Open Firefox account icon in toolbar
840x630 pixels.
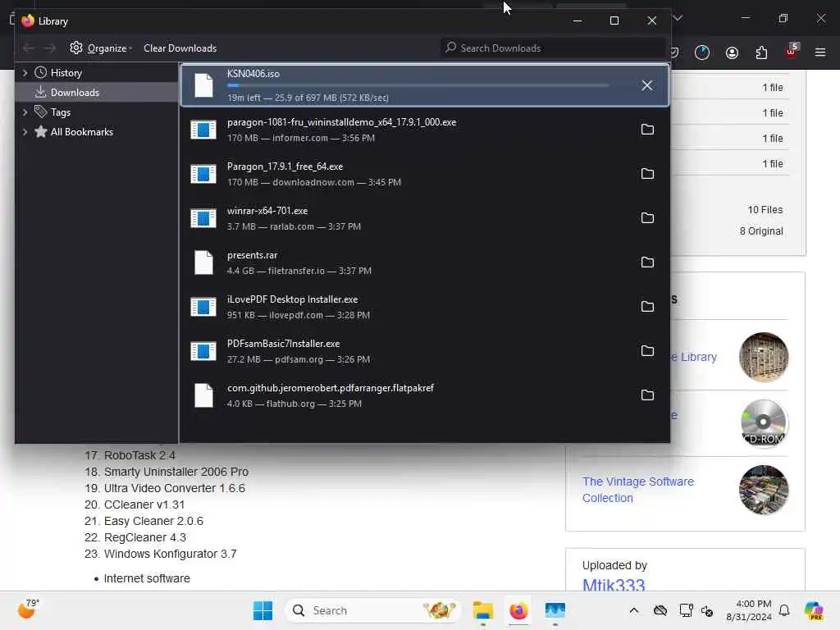pyautogui.click(x=732, y=52)
